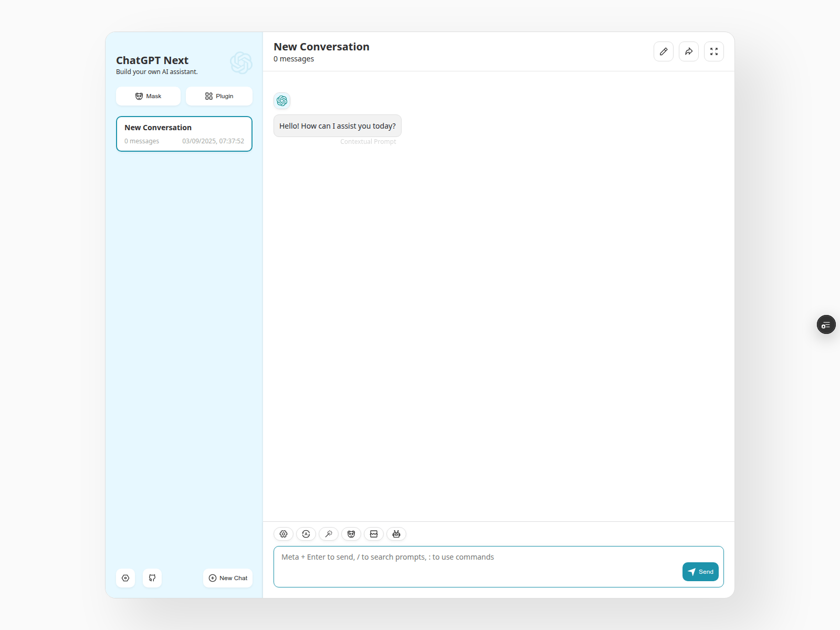Toggle fullscreen with the expand icon

[714, 51]
